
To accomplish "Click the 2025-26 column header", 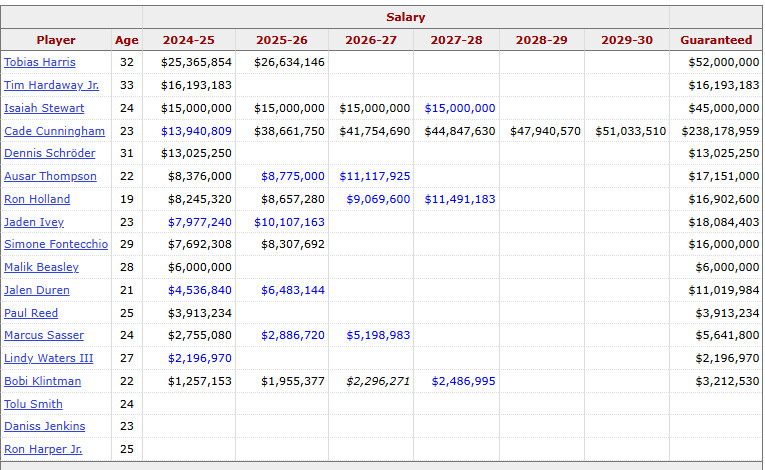I will tap(282, 40).
